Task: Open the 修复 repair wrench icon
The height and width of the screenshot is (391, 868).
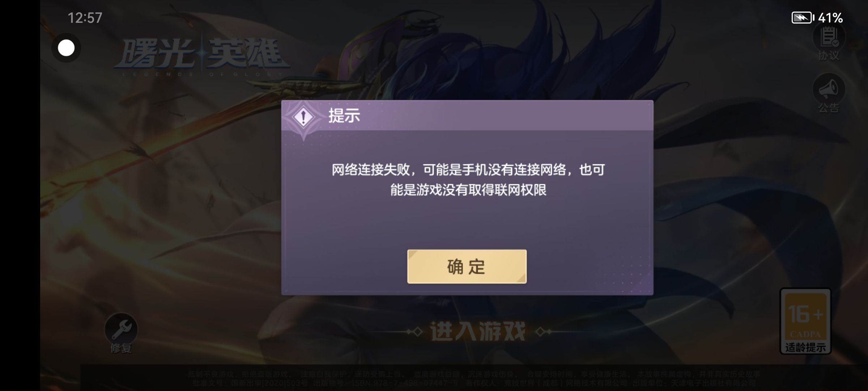Action: point(121,329)
